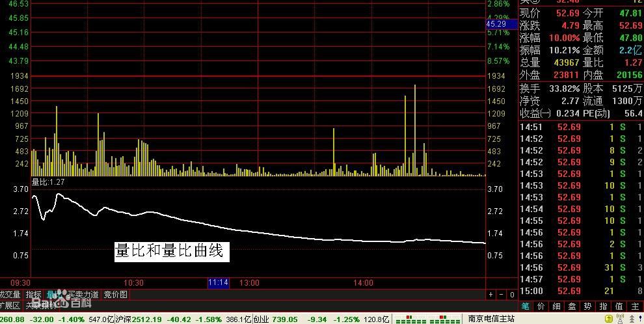Open the 指标 tab
644x324 pixels.
coord(33,295)
